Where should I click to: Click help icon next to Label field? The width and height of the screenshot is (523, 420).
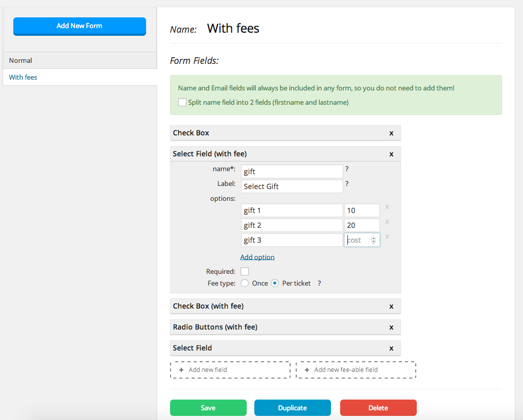tap(347, 184)
